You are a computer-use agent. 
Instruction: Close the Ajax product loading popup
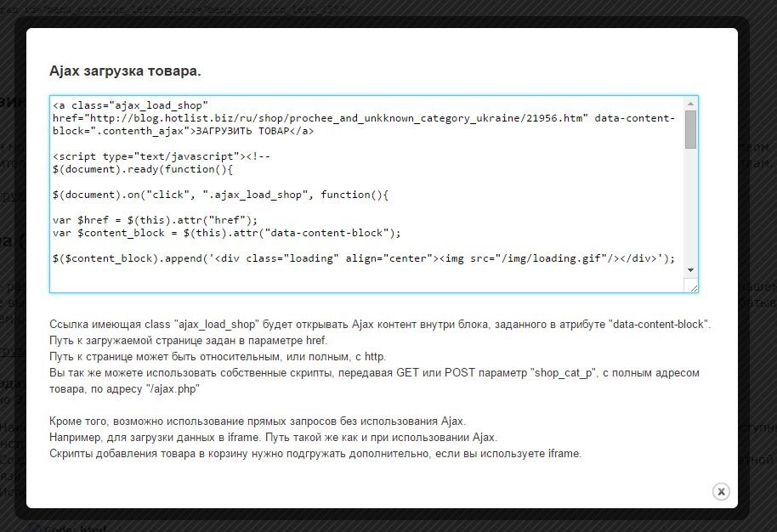coord(721,491)
